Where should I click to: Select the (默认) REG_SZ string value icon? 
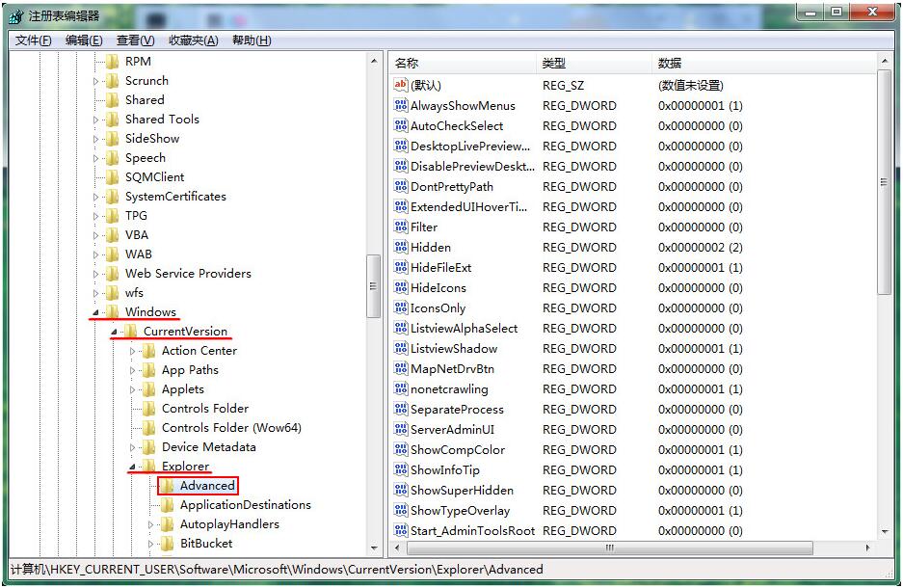point(402,85)
